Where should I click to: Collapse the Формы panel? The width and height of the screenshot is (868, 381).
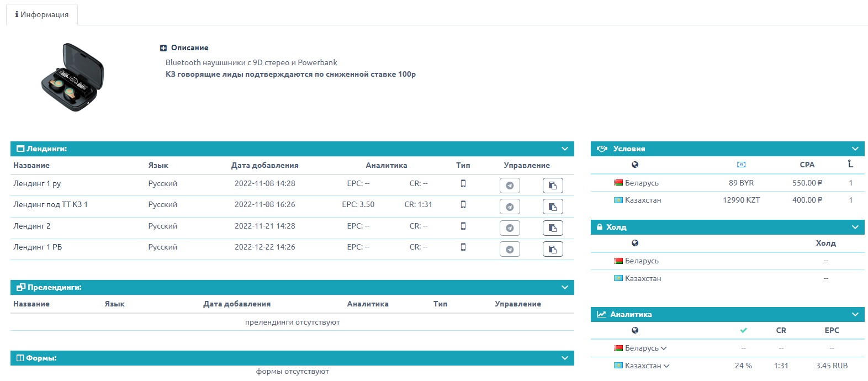point(564,358)
